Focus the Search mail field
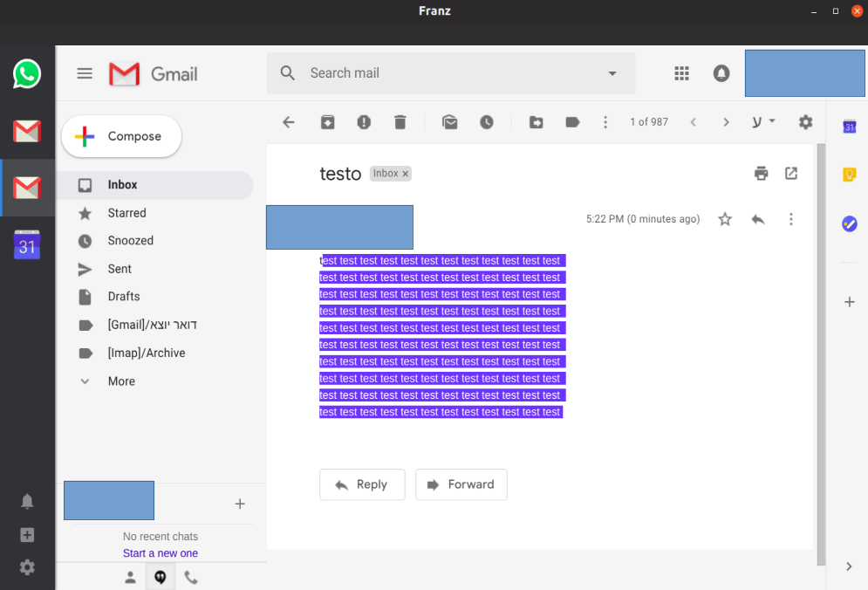868x590 pixels. pos(451,73)
